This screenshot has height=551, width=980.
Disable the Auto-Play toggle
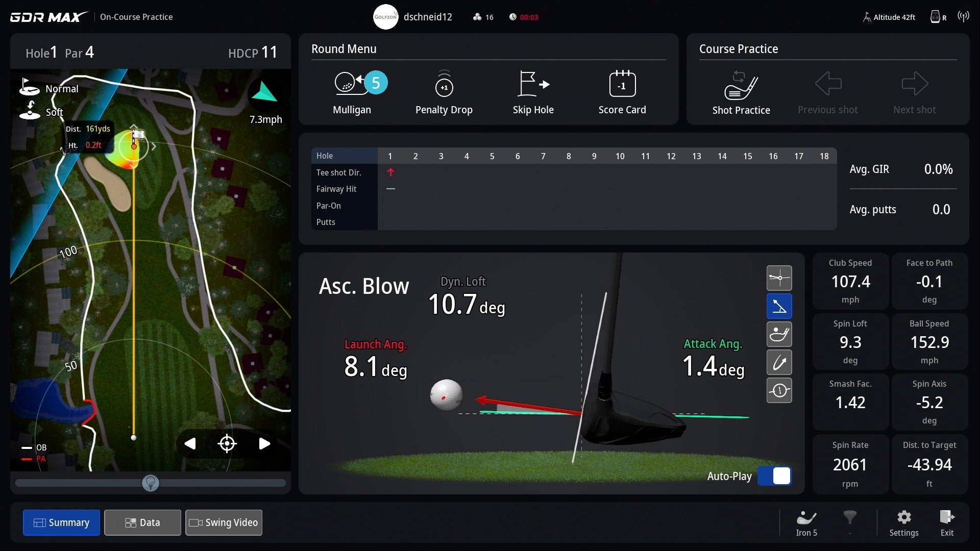(x=774, y=475)
